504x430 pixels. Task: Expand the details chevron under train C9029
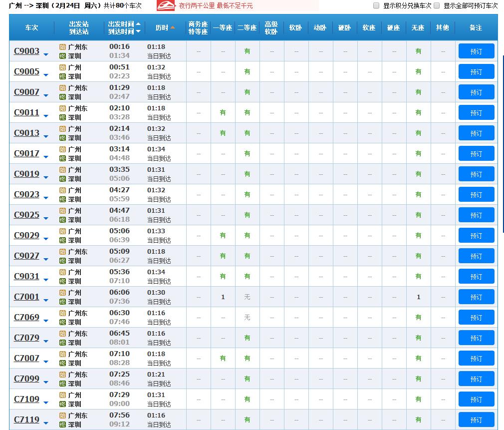coord(44,238)
